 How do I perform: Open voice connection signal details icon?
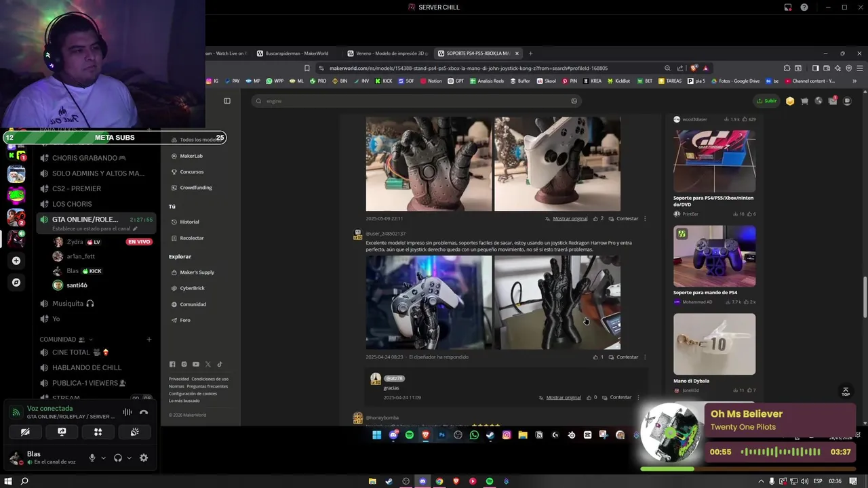(16, 412)
